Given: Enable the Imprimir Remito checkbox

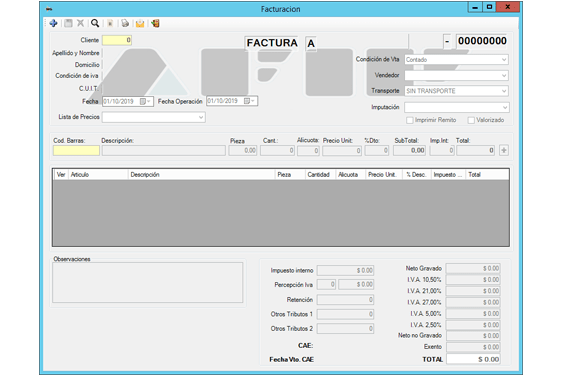Looking at the screenshot, I should point(409,120).
